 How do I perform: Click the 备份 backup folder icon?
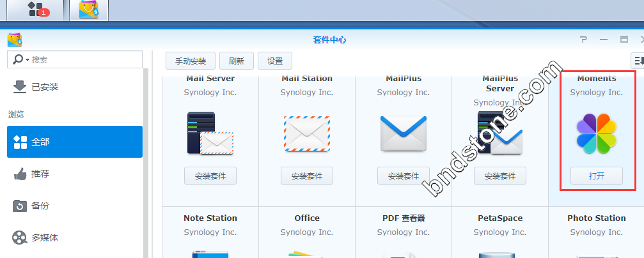point(20,206)
